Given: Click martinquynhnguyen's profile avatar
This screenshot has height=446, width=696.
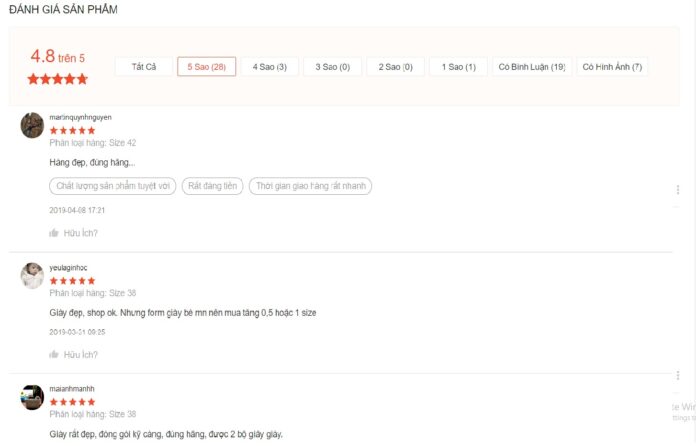Looking at the screenshot, I should (32, 125).
